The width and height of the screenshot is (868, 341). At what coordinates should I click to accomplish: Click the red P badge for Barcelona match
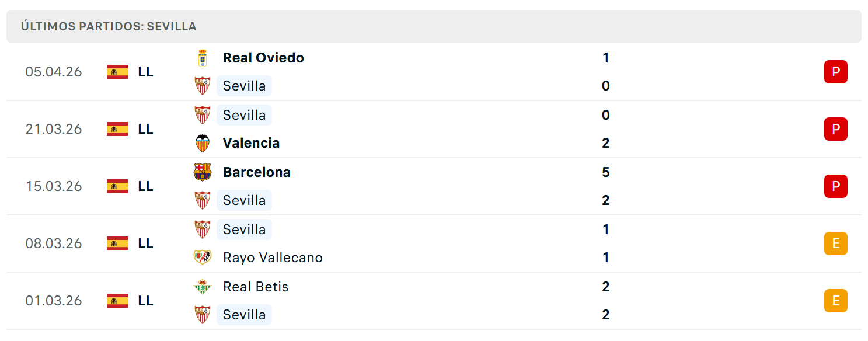(835, 186)
